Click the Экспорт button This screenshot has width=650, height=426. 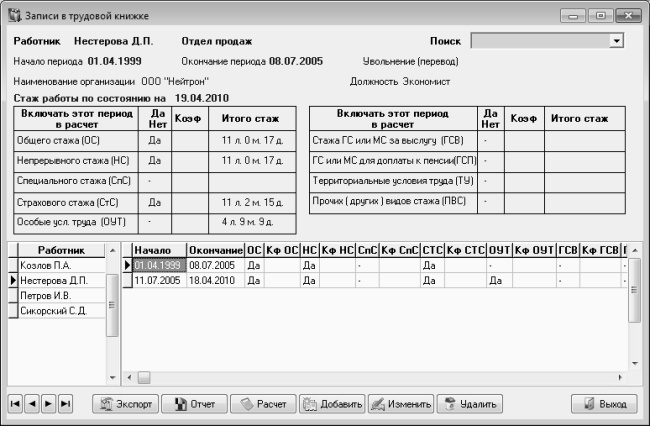click(x=124, y=404)
